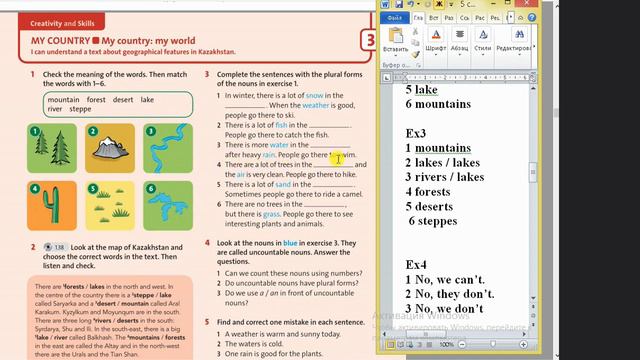This screenshot has height=360, width=640.
Task: Click the Next Page double-arrow button
Action: pos(533,324)
